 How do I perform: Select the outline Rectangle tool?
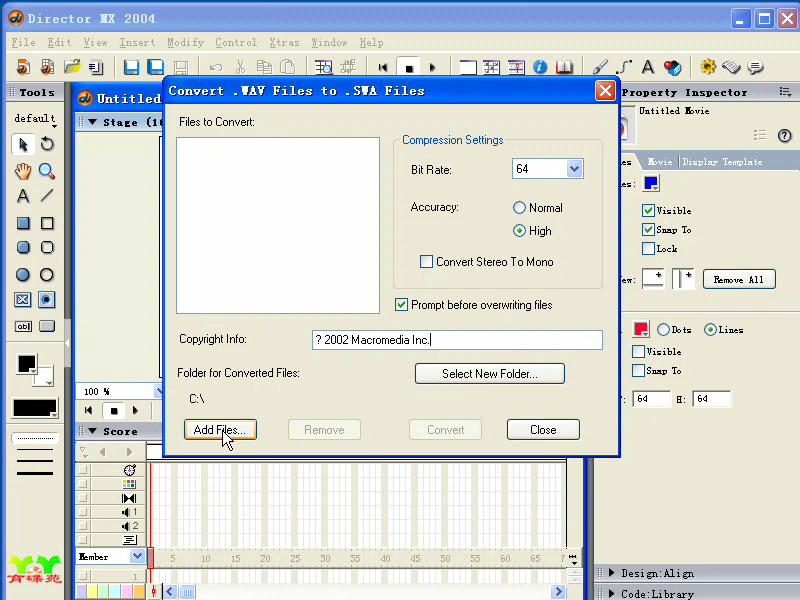[47, 223]
